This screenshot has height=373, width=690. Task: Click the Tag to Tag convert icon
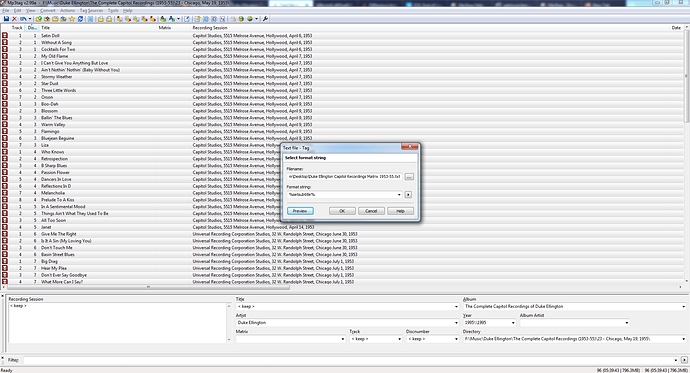153,19
